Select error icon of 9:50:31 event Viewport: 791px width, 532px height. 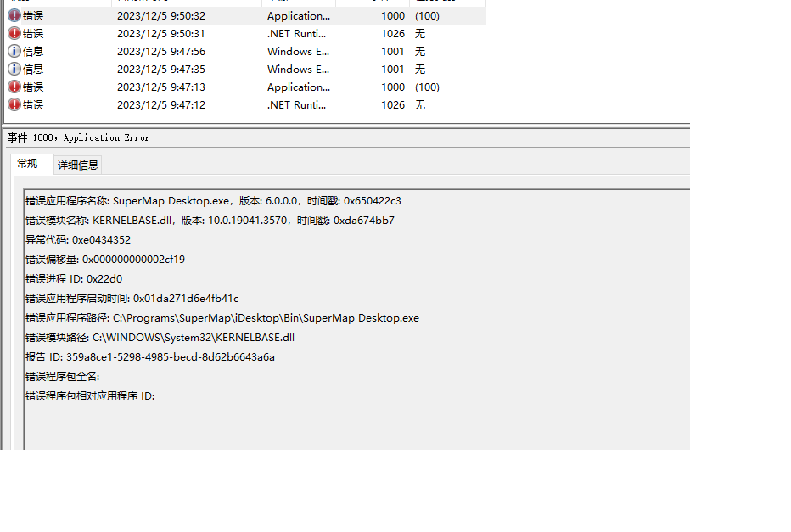(14, 33)
